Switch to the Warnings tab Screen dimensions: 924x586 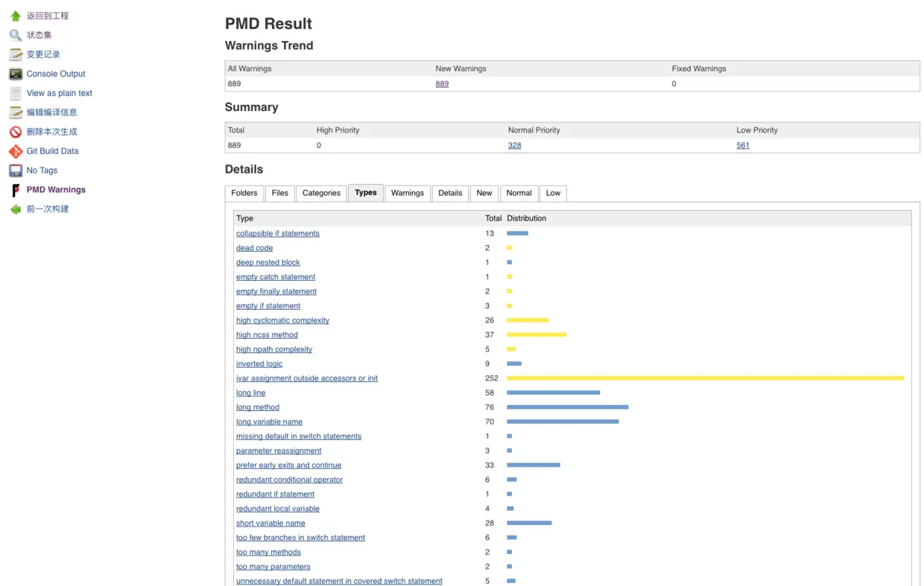point(408,193)
